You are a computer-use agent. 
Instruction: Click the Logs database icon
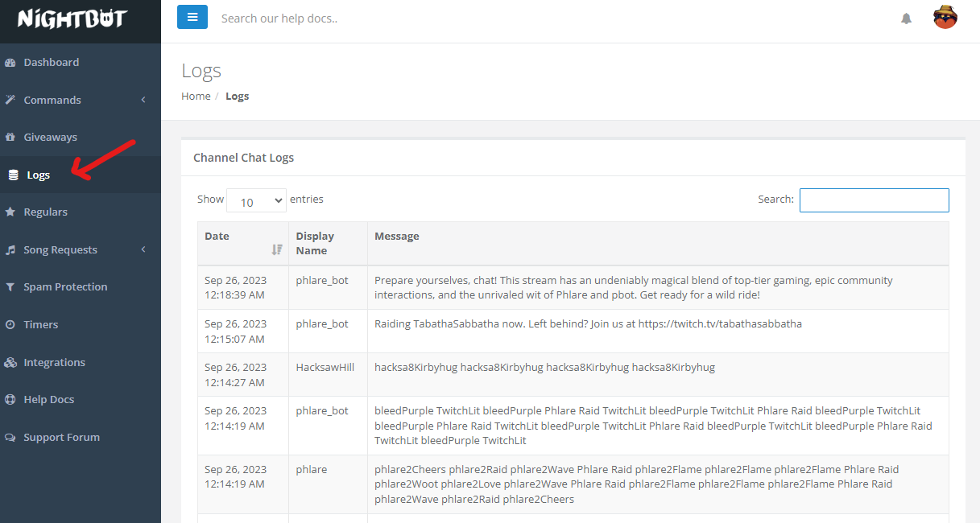coord(14,175)
